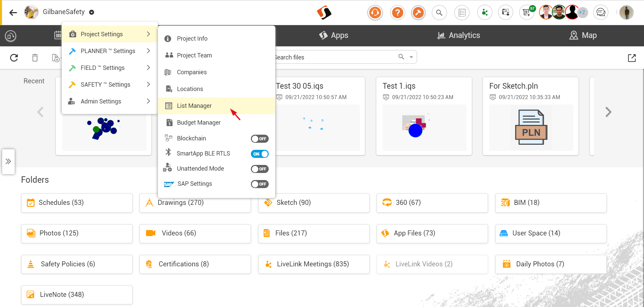Switch to the Analytics tab
Image resolution: width=644 pixels, height=307 pixels.
click(458, 35)
